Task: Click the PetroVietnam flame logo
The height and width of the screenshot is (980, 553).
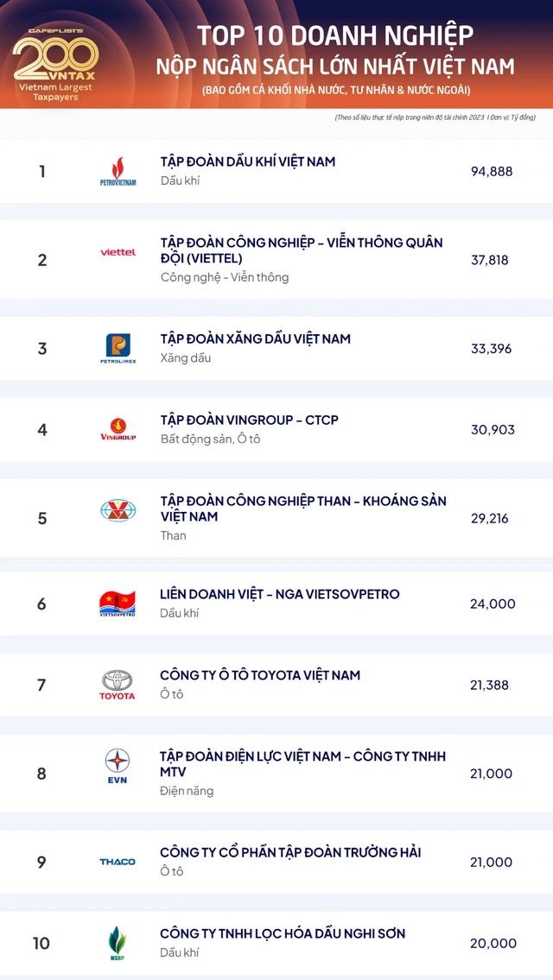Action: coord(118,171)
